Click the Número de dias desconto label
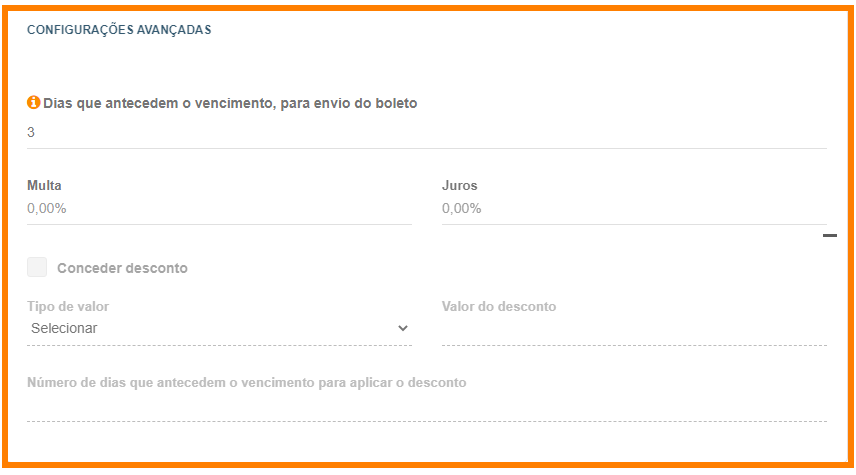 pos(247,382)
